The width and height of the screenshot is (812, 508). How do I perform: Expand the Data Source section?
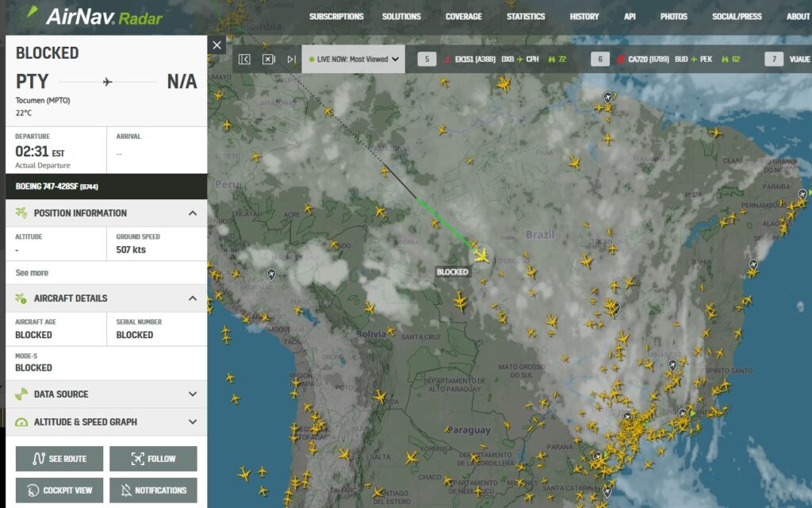click(x=193, y=394)
